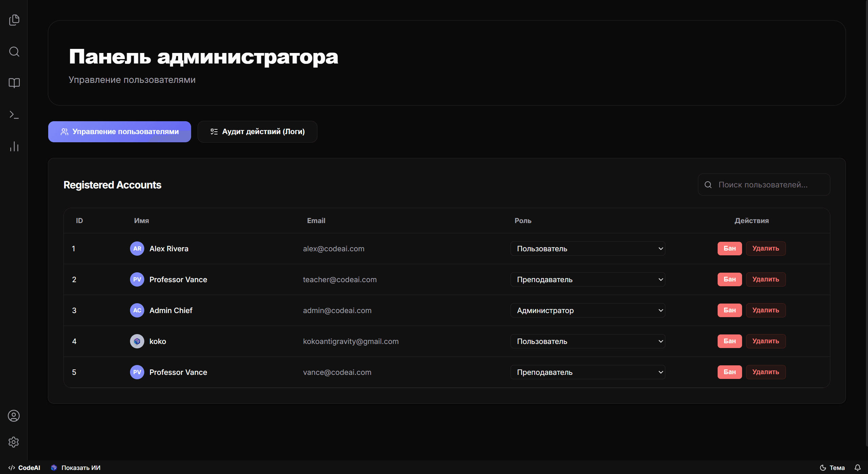Click the PV avatar for vance@codeai.com
Image resolution: width=868 pixels, height=474 pixels.
click(137, 372)
